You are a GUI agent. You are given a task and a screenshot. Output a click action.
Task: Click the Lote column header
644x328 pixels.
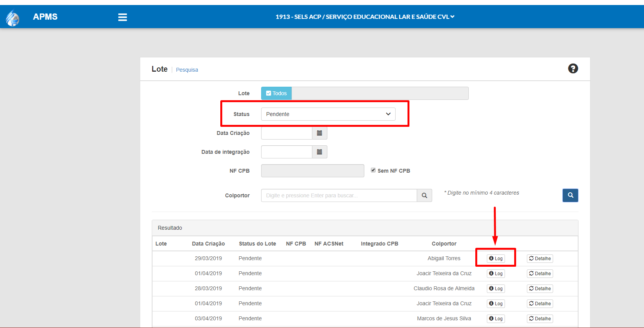tap(161, 244)
